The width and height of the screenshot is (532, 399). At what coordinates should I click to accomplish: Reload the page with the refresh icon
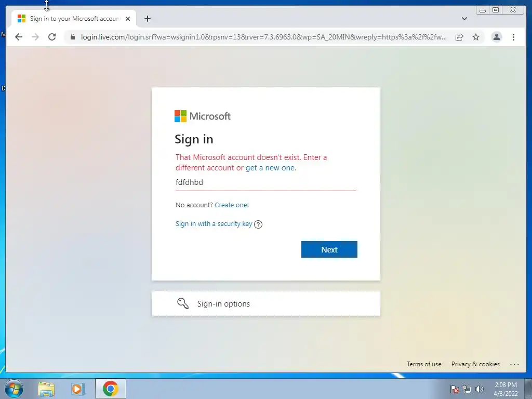coord(52,37)
